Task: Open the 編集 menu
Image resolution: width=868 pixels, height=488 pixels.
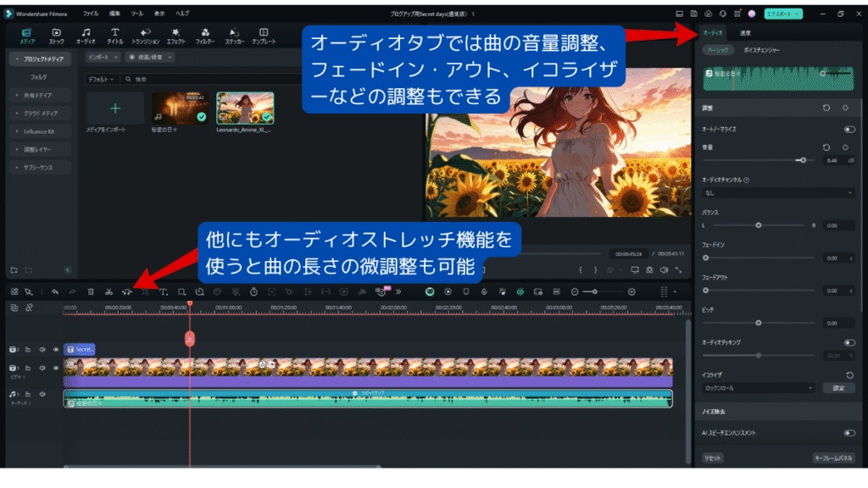Action: click(114, 14)
